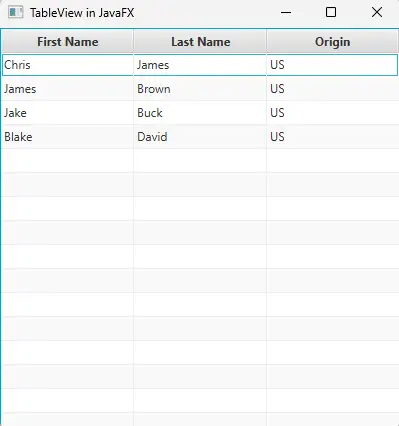Image resolution: width=399 pixels, height=426 pixels.
Task: Sort by the First Name column header
Action: click(x=68, y=42)
